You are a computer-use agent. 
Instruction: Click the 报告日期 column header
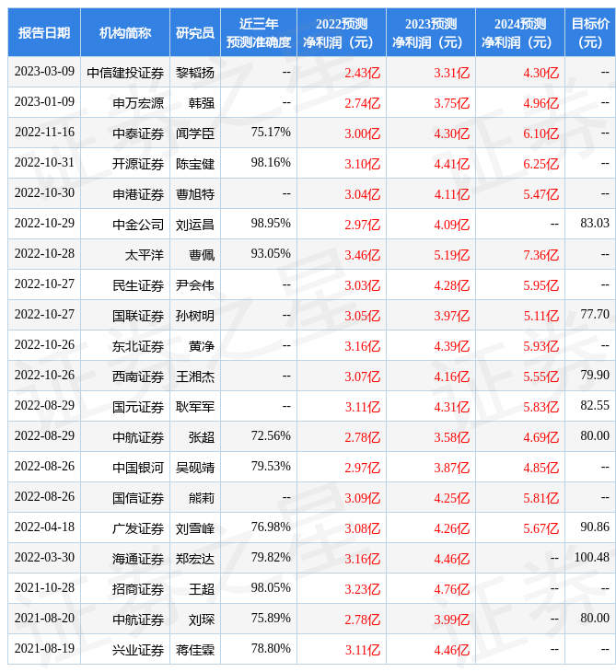[x=44, y=33]
